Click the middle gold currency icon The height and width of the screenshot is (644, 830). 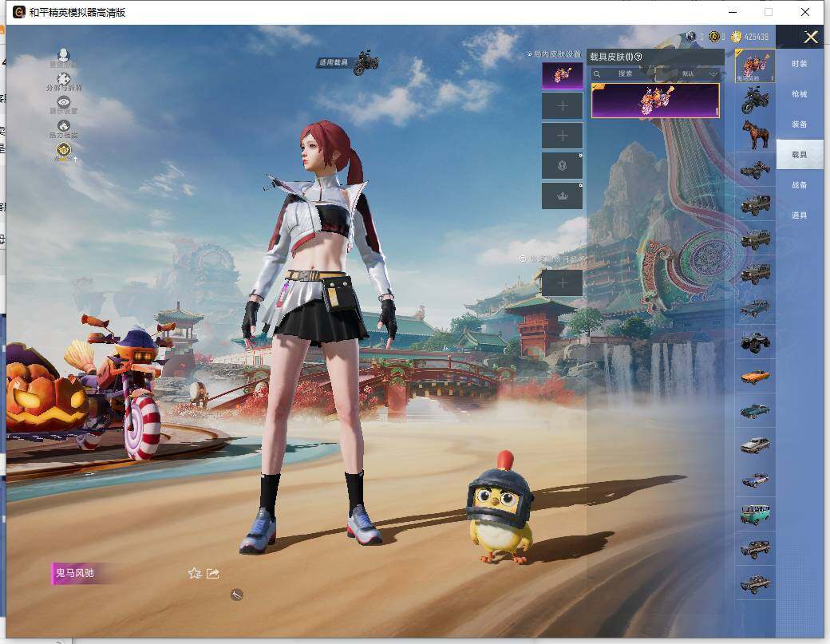tap(714, 37)
